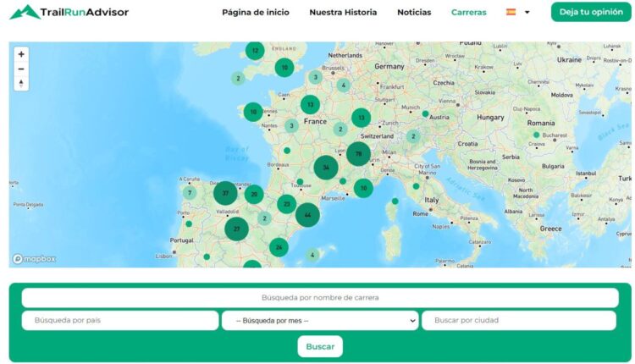
Task: Open cluster 12 in England
Action: tap(255, 51)
